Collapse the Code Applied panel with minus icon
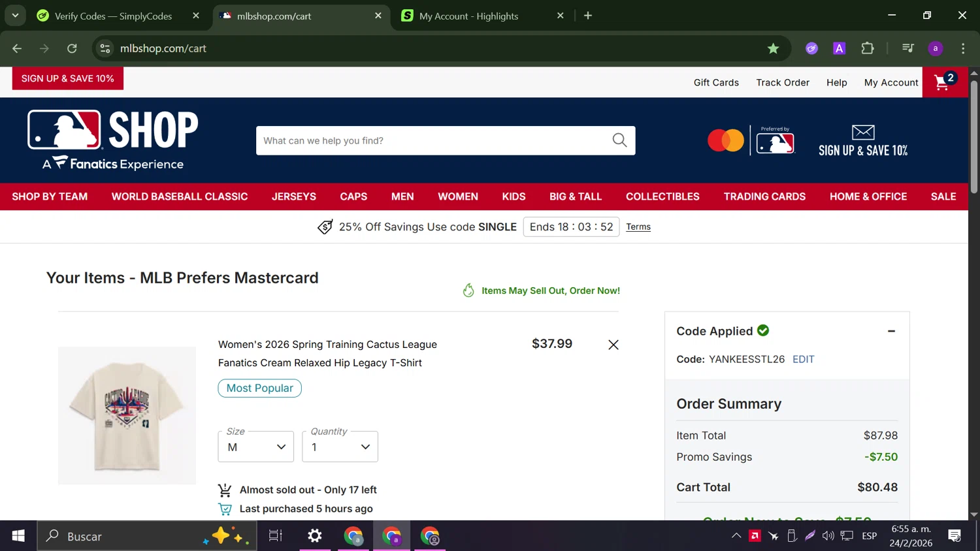 point(891,331)
